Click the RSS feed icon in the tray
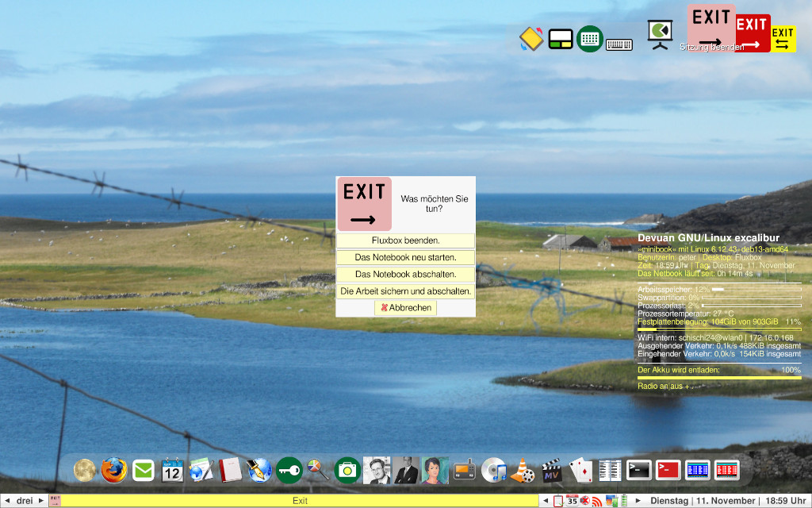The width and height of the screenshot is (812, 508). (596, 500)
